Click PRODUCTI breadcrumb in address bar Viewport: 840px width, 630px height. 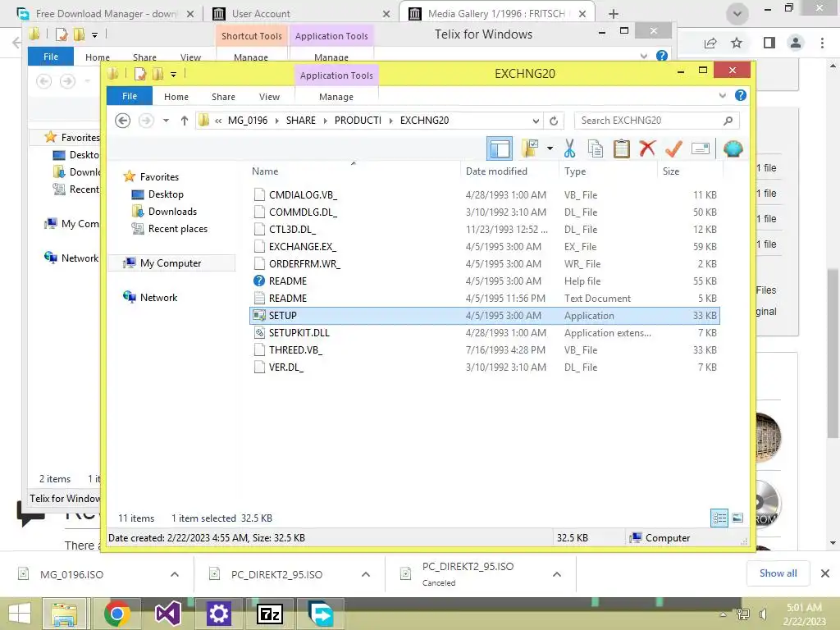[358, 121]
